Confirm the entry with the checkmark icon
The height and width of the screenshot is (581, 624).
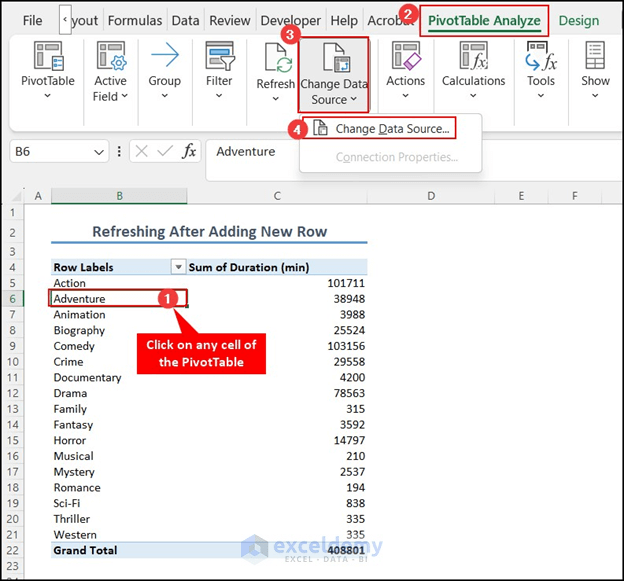click(165, 151)
